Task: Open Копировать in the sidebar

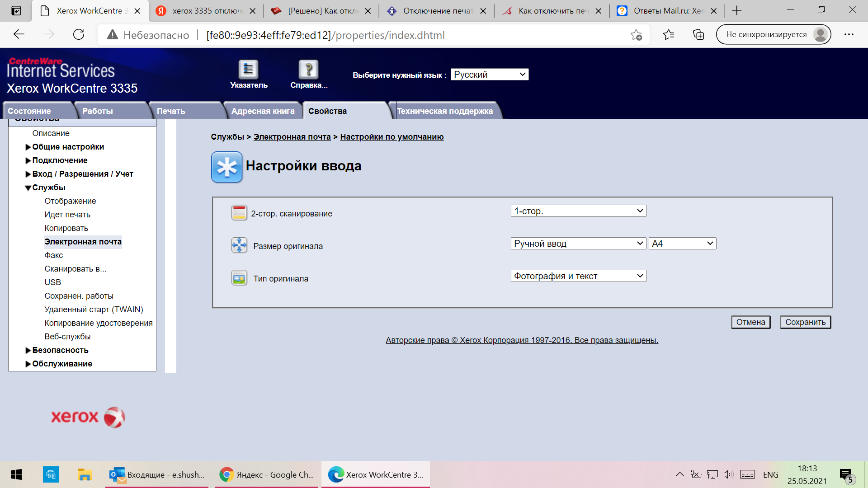Action: tap(66, 228)
